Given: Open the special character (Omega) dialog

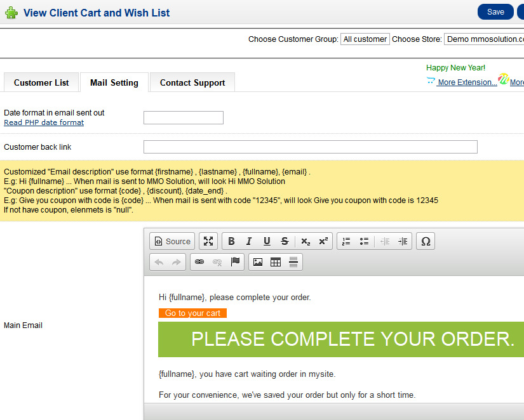Looking at the screenshot, I should click(x=426, y=241).
